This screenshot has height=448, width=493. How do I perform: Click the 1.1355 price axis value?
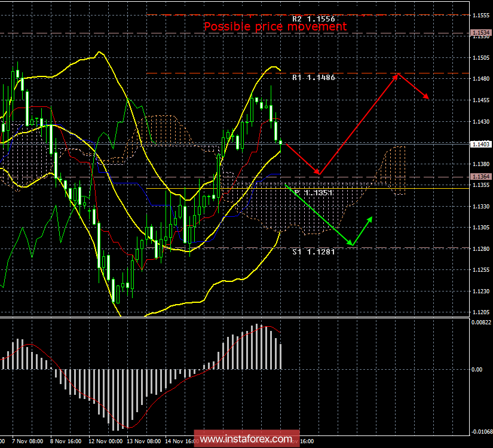(481, 185)
